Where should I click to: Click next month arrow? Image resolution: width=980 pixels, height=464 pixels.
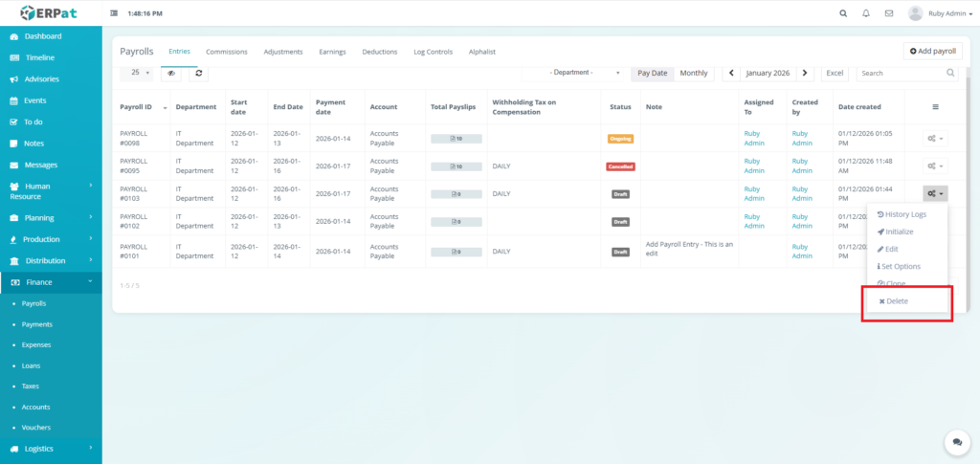806,73
